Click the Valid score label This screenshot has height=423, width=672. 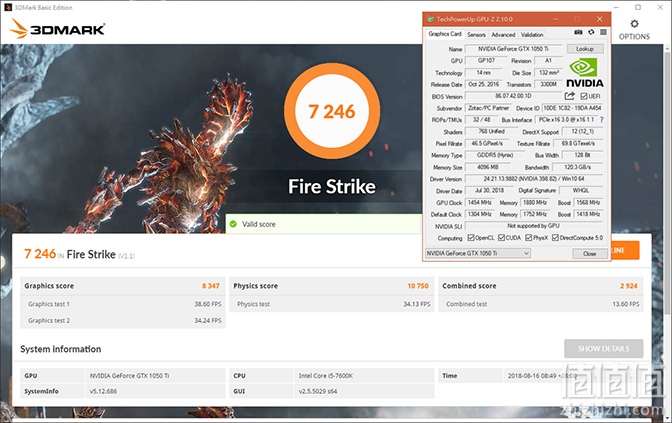[x=258, y=224]
